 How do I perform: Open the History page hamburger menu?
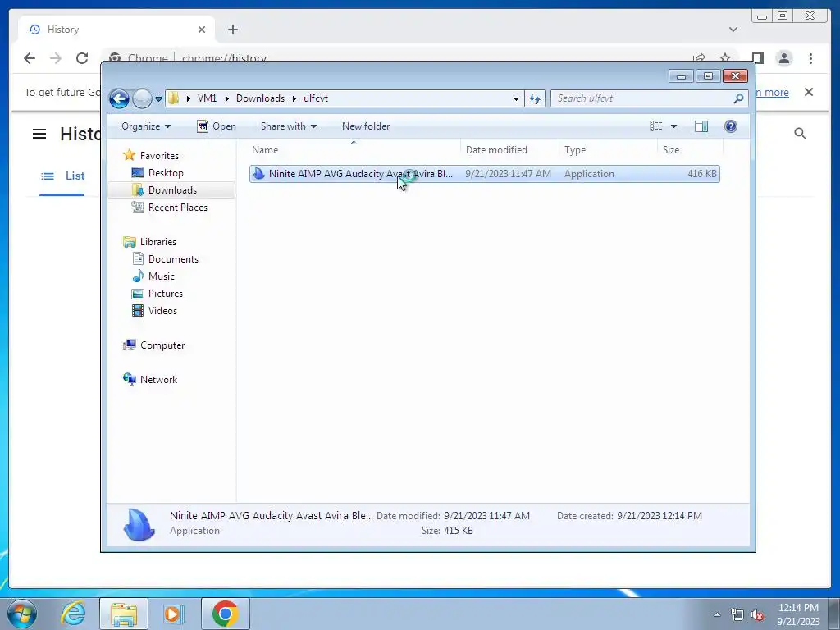[x=39, y=134]
